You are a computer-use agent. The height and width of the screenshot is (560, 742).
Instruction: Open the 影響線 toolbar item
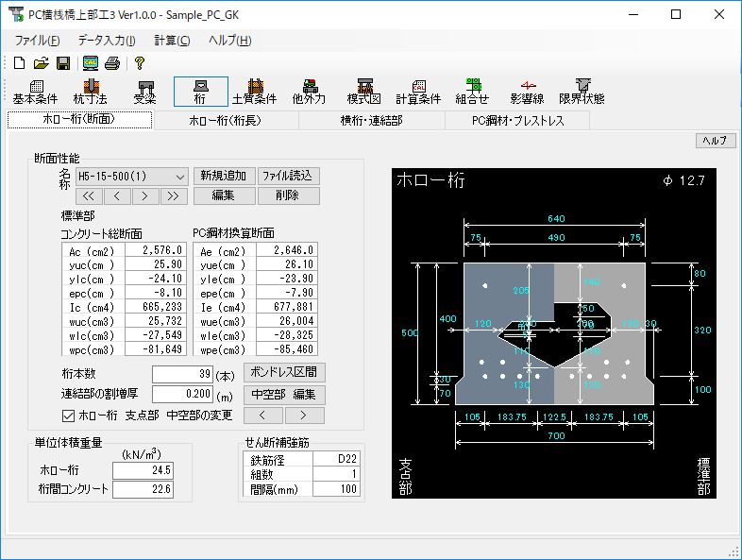pos(528,92)
